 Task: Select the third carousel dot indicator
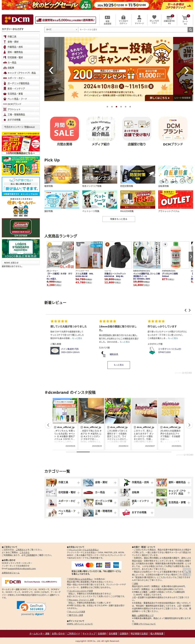pos(116,107)
